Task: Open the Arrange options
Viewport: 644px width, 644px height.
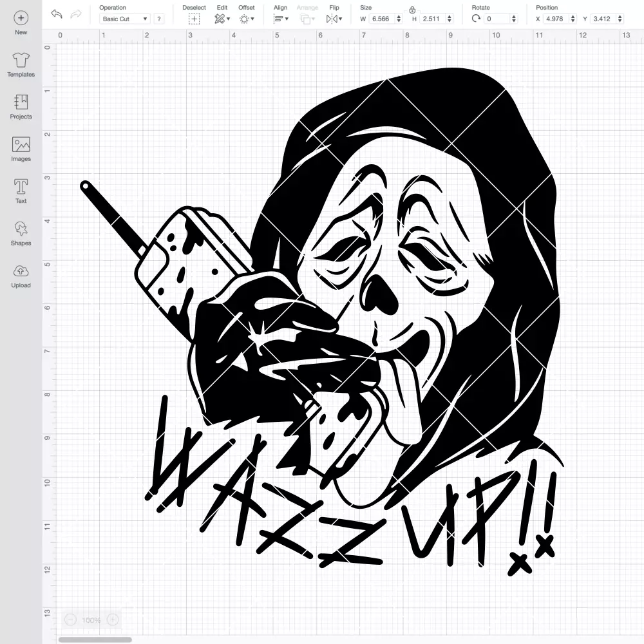Action: tap(307, 19)
